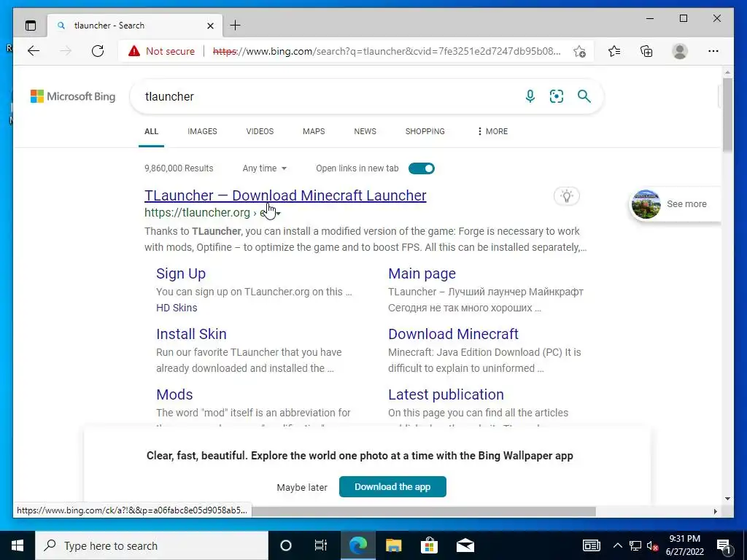Open the browser profile avatar
747x560 pixels.
pos(680,51)
